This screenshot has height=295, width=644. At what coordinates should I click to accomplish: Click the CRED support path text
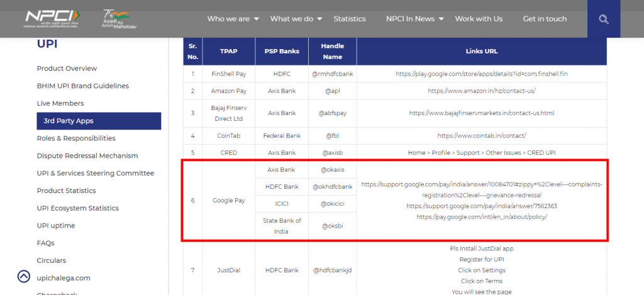click(482, 152)
